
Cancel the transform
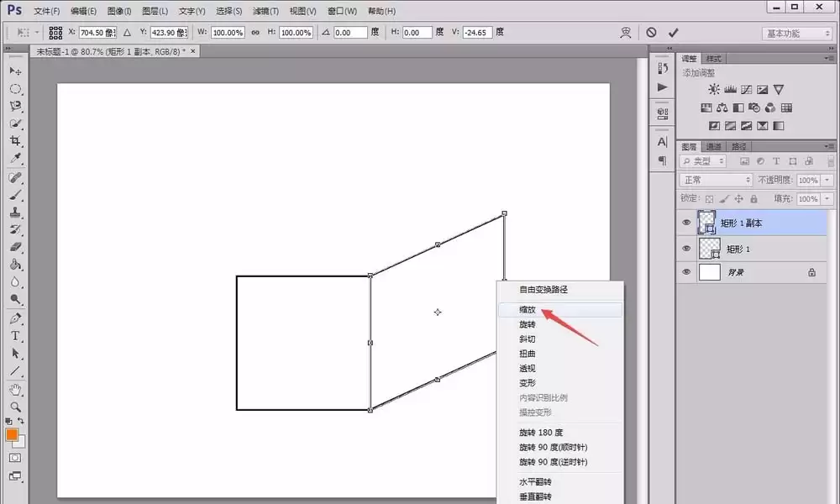tap(651, 33)
